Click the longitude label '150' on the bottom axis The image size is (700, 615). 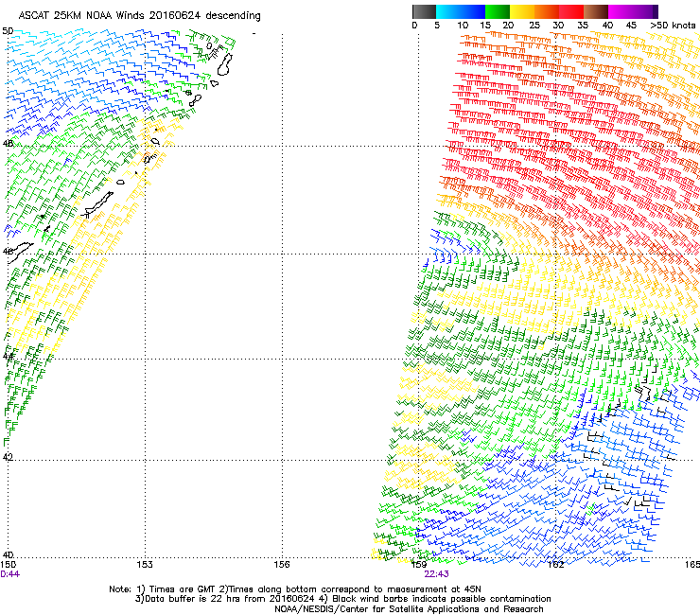[8, 565]
